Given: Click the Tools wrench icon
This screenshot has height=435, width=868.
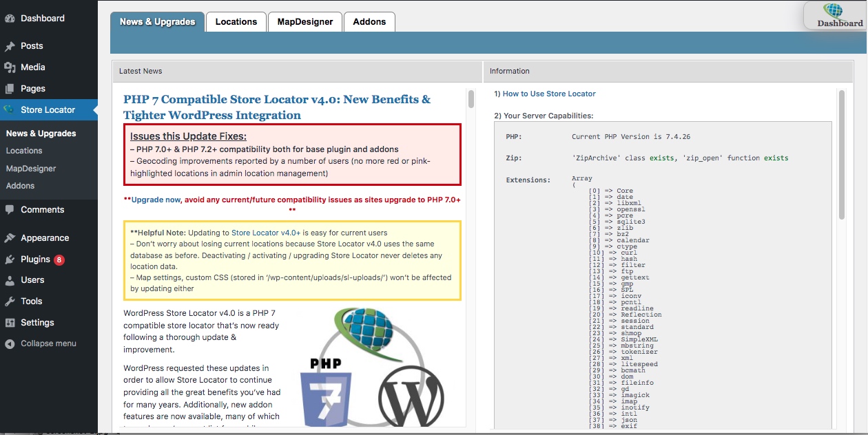Looking at the screenshot, I should pyautogui.click(x=10, y=301).
